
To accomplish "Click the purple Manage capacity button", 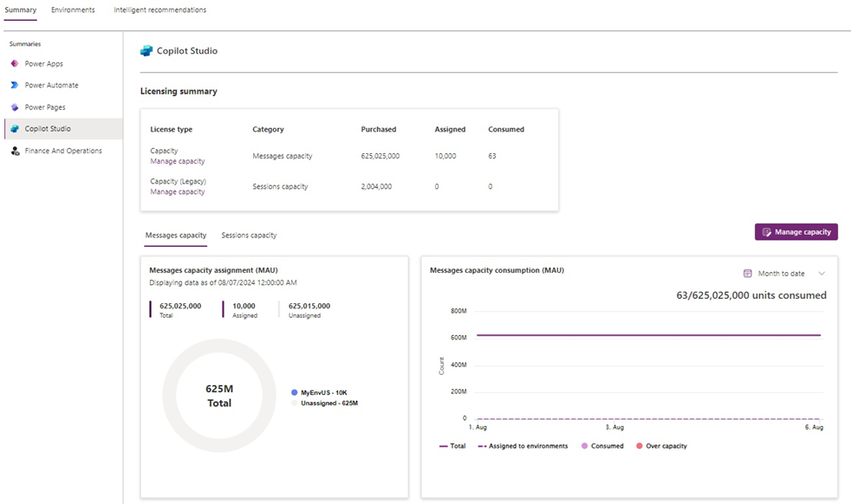I will (796, 232).
